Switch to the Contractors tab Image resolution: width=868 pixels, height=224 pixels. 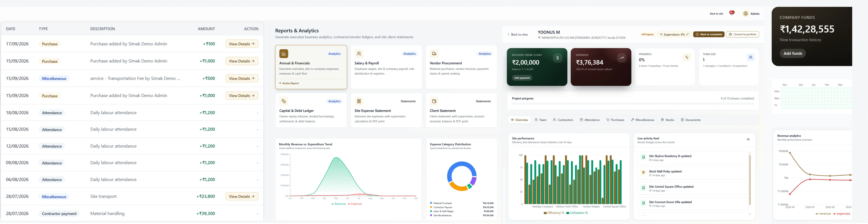coord(563,120)
